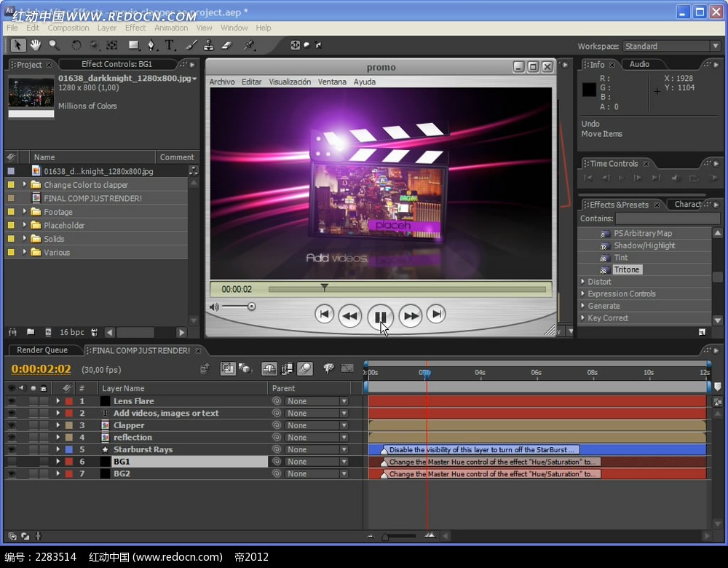Expand the Change Color to clapper folder
728x568 pixels.
point(25,184)
